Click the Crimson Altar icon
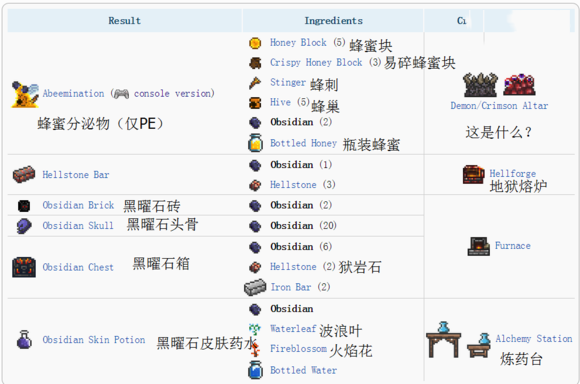The height and width of the screenshot is (384, 580). click(519, 85)
